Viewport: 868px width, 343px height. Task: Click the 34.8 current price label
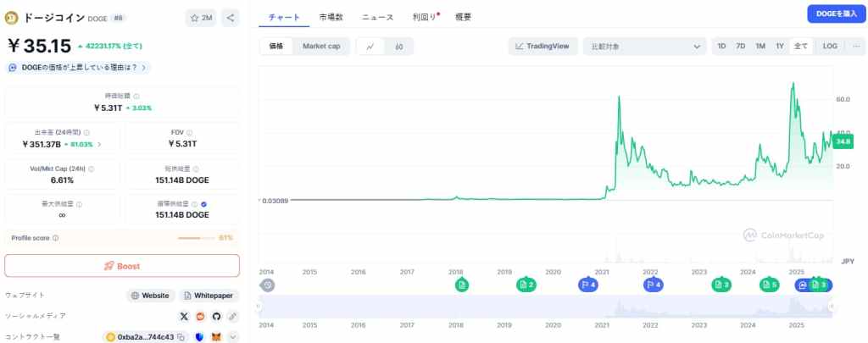point(843,141)
